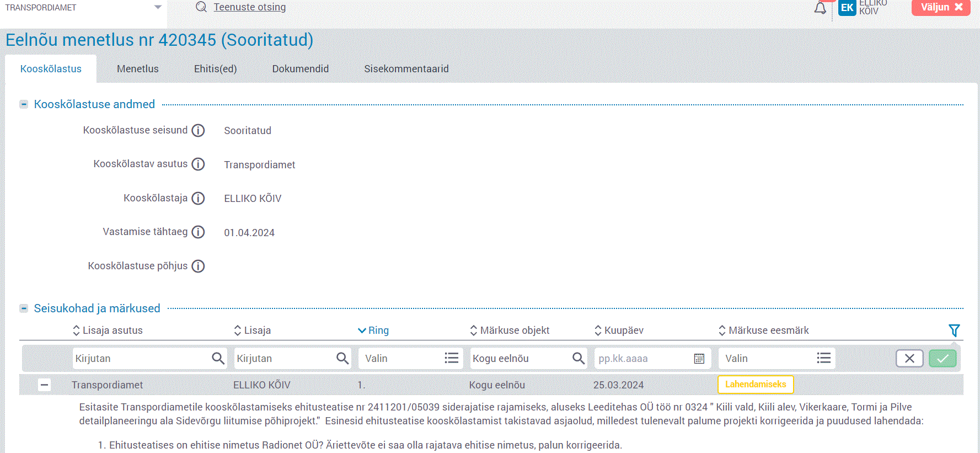
Task: Switch to the Menetlus tab
Action: point(138,69)
